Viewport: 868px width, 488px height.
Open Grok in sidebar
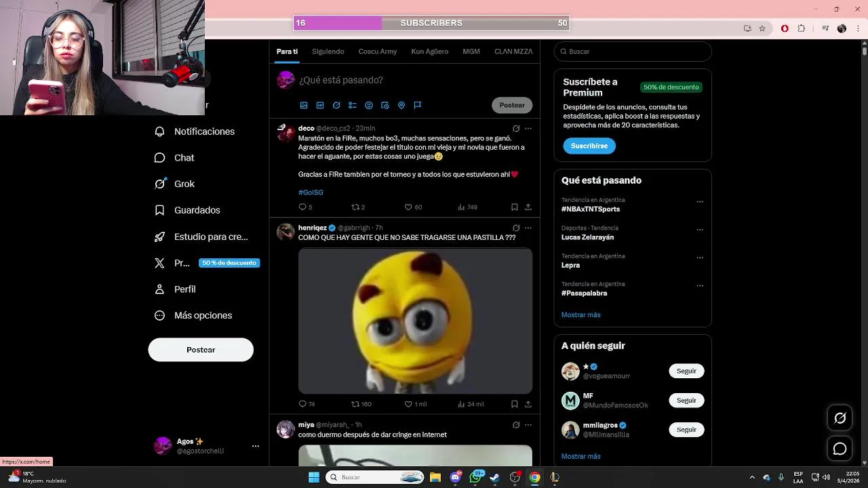coord(174,184)
